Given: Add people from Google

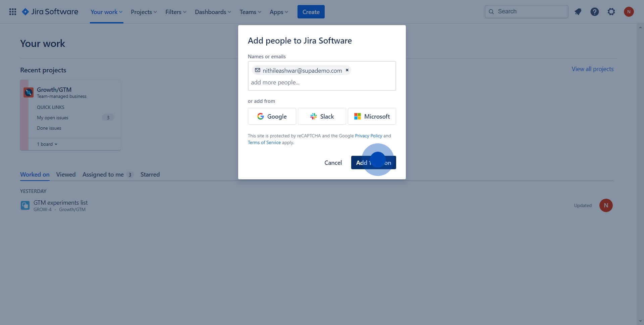Looking at the screenshot, I should tap(272, 116).
